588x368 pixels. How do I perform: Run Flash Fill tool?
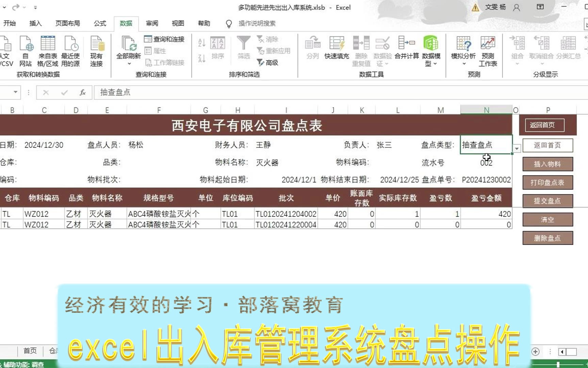[337, 48]
